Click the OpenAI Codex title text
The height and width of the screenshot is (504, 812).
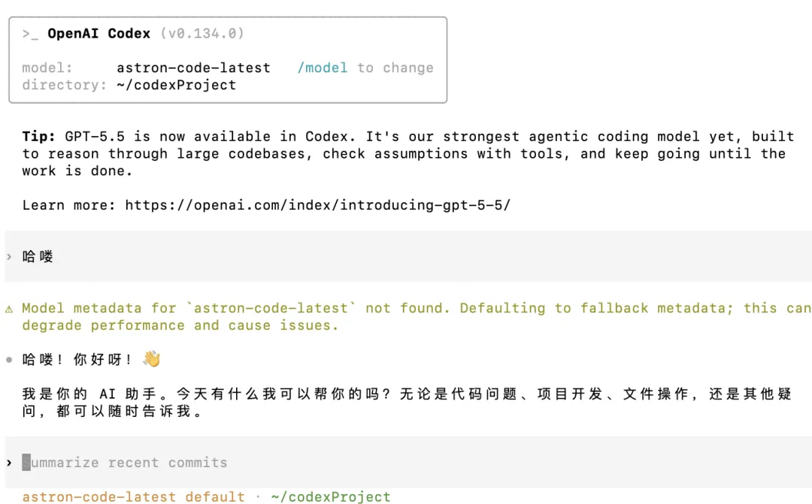pos(99,34)
